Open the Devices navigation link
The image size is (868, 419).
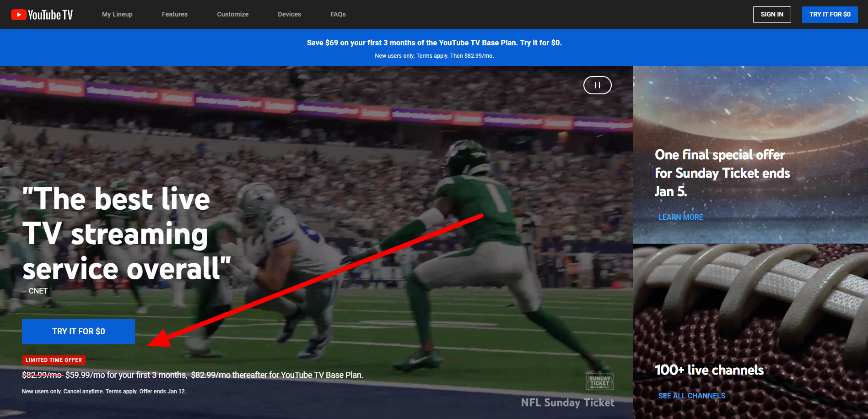289,14
